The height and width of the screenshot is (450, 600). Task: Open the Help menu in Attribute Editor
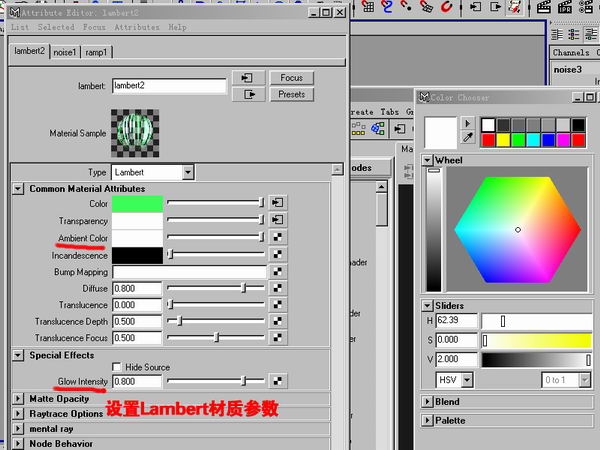[178, 27]
